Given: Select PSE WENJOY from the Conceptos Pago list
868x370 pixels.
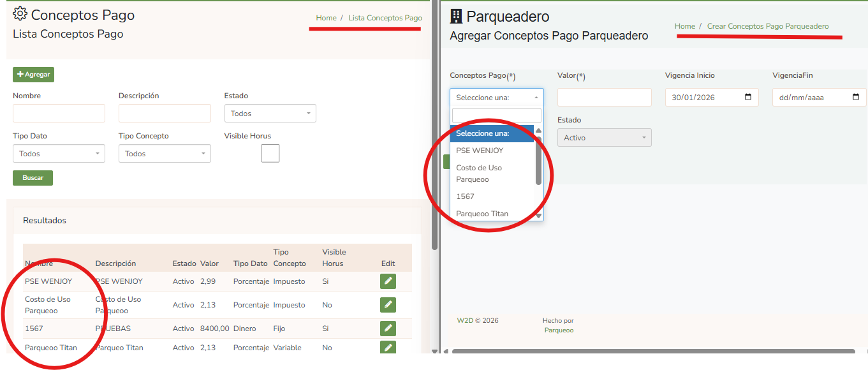Looking at the screenshot, I should tap(480, 150).
